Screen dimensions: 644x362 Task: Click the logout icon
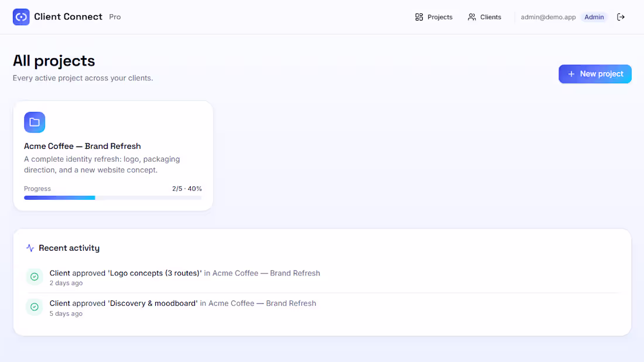621,17
